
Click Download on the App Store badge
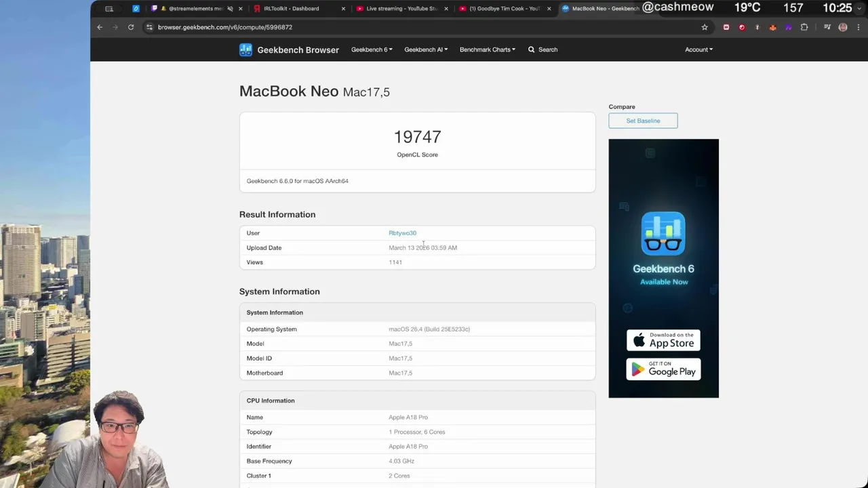663,340
